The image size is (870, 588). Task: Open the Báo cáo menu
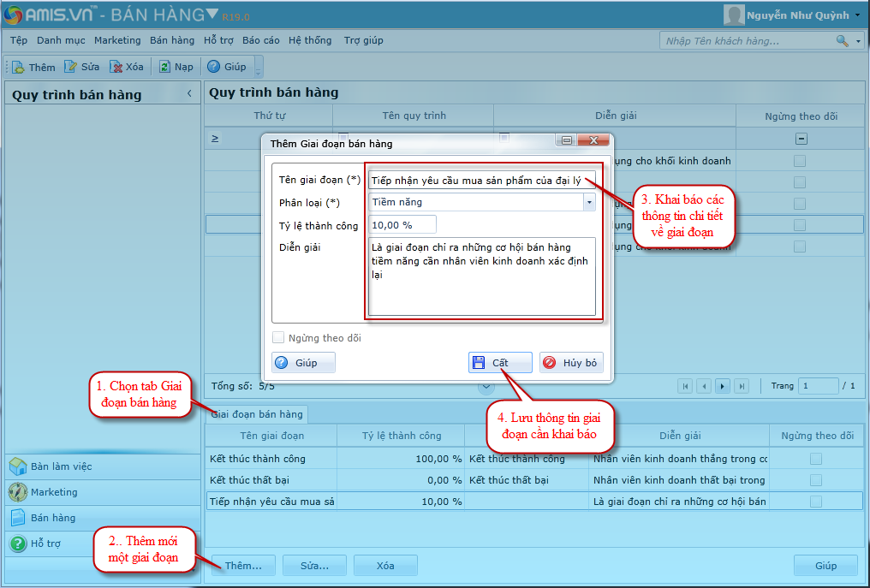(x=260, y=40)
